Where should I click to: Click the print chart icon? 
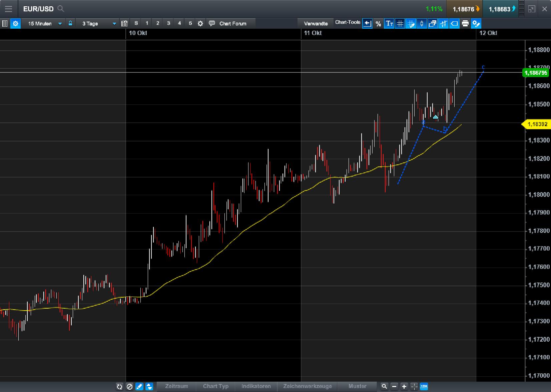[465, 23]
